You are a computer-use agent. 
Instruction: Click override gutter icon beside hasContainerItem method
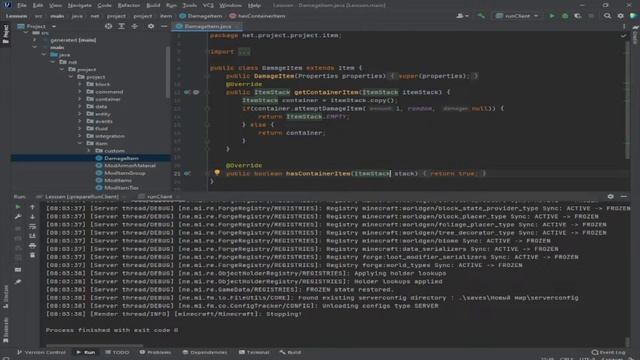[187, 173]
